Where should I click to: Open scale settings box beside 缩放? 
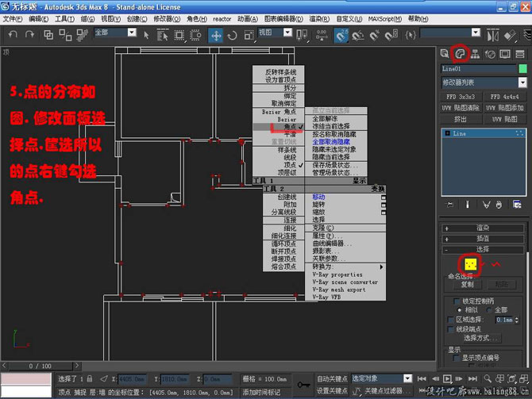[384, 213]
